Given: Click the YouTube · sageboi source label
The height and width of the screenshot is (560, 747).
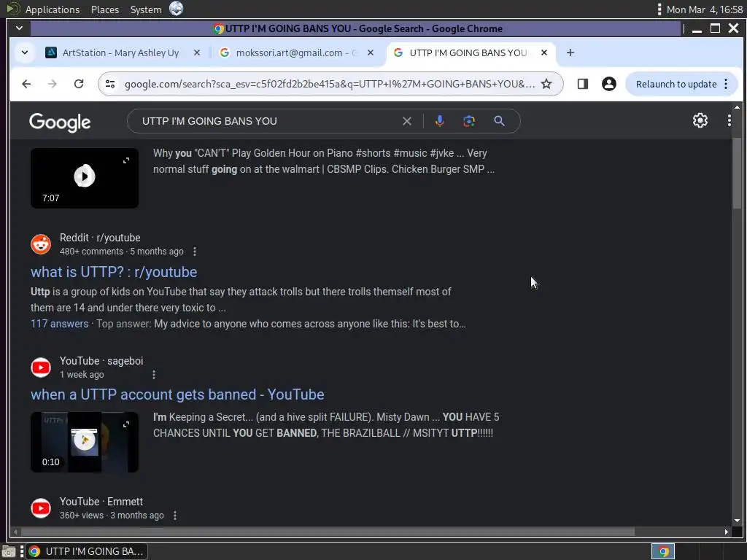Looking at the screenshot, I should pyautogui.click(x=101, y=361).
